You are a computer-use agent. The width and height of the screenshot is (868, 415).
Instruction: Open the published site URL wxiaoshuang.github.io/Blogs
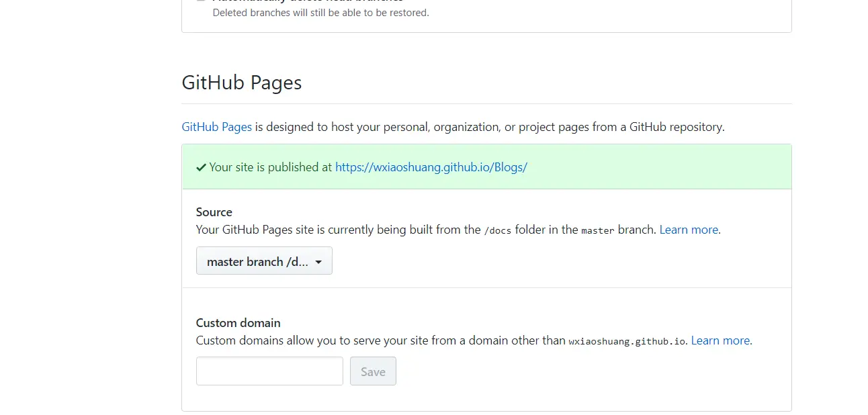[431, 167]
